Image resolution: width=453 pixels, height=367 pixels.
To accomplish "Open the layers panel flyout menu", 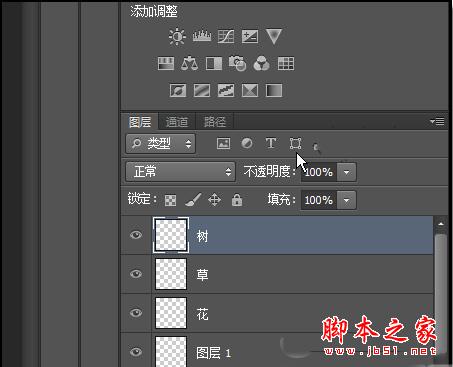I will [x=437, y=121].
